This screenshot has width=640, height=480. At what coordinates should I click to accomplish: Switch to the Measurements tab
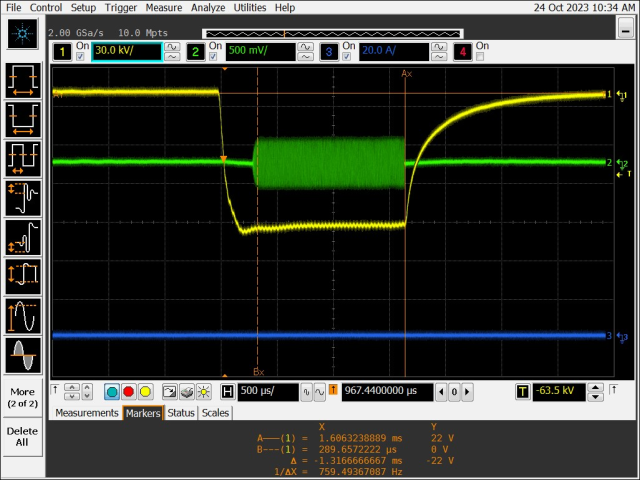point(87,413)
